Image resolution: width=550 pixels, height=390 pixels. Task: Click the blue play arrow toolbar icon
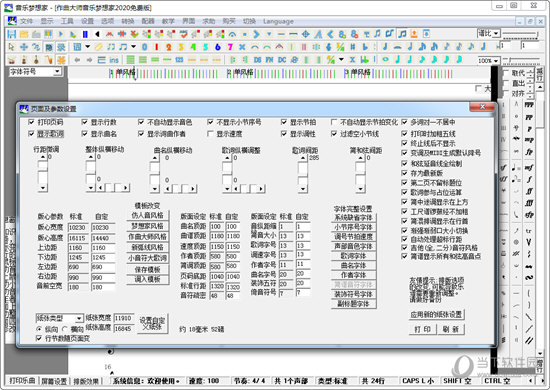[61, 34]
